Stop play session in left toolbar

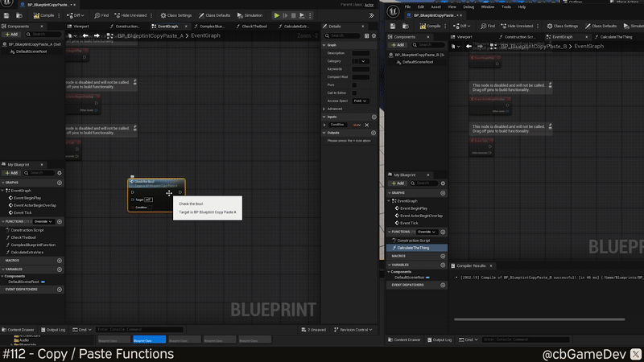[x=293, y=15]
